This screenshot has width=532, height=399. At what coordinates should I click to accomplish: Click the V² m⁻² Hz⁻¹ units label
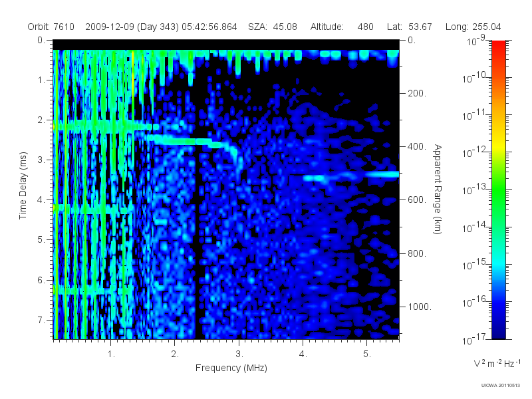tap(497, 363)
